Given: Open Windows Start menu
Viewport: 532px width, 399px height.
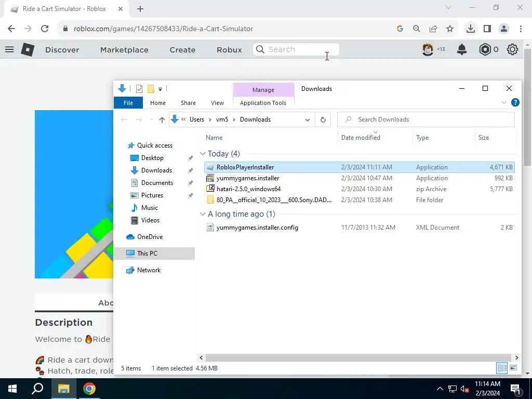Looking at the screenshot, I should (x=12, y=389).
